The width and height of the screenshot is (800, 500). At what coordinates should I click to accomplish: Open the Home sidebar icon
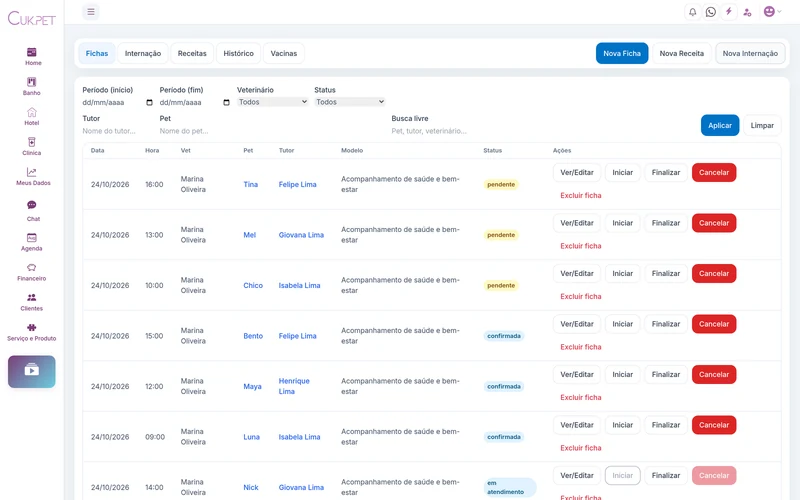click(x=32, y=52)
